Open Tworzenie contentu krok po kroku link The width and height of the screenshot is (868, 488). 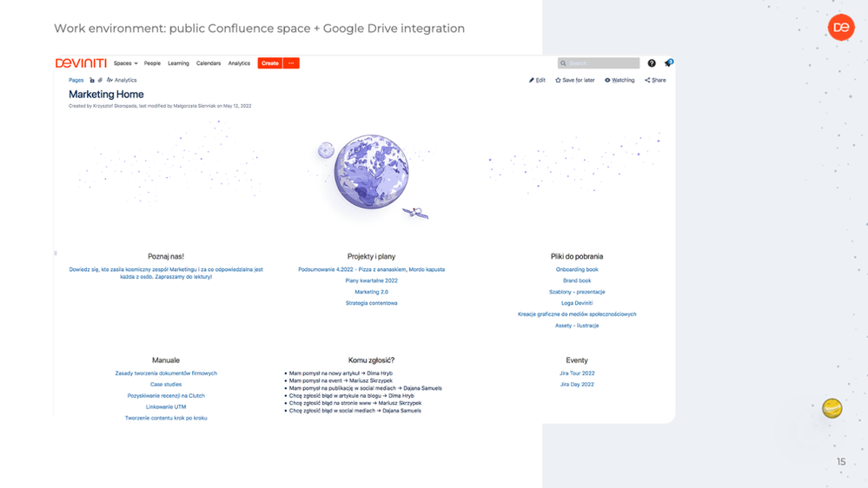(166, 419)
